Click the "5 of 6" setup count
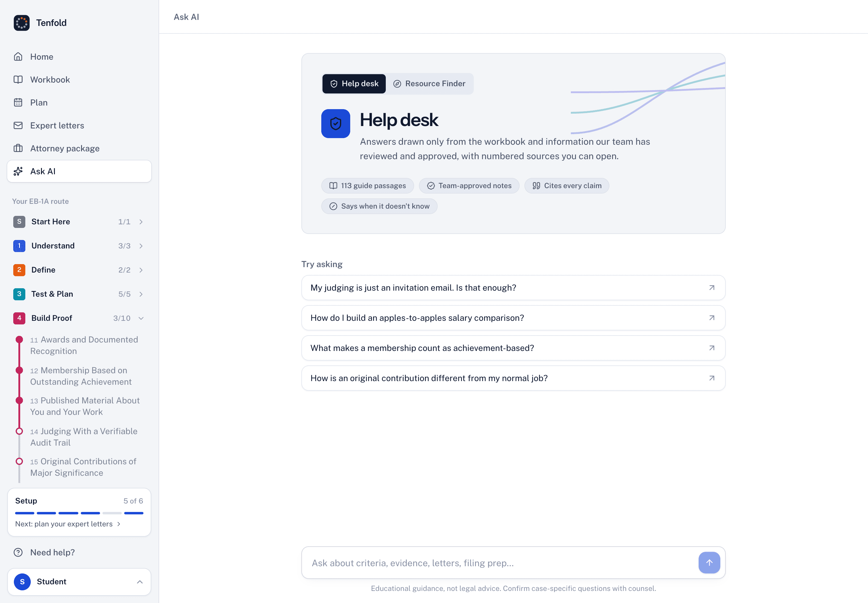Screen dimensions: 868x603 click(x=133, y=501)
